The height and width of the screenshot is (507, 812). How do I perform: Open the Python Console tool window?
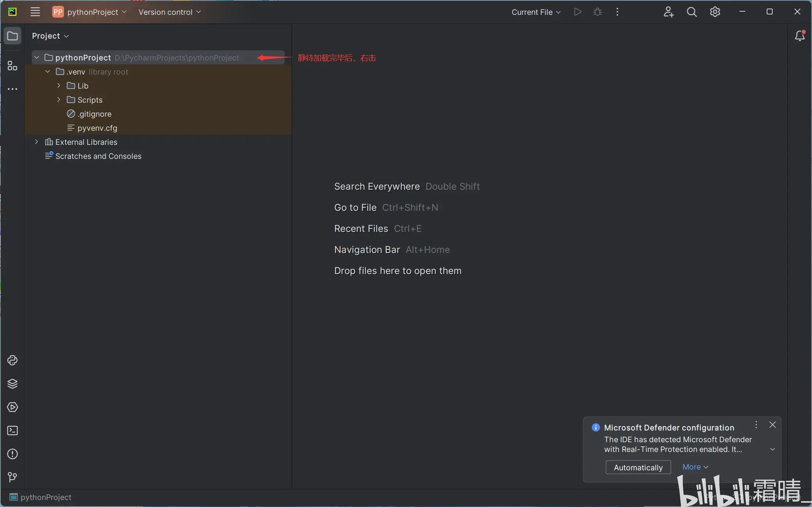coord(12,360)
